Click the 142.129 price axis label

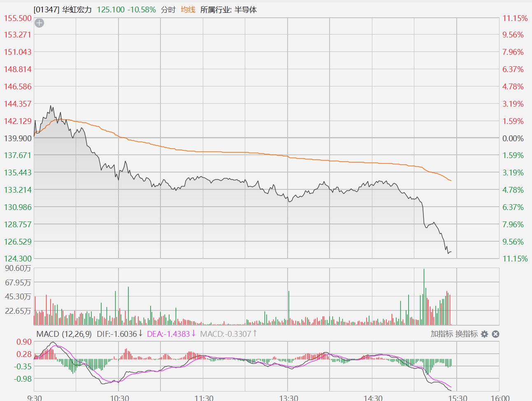click(x=18, y=121)
